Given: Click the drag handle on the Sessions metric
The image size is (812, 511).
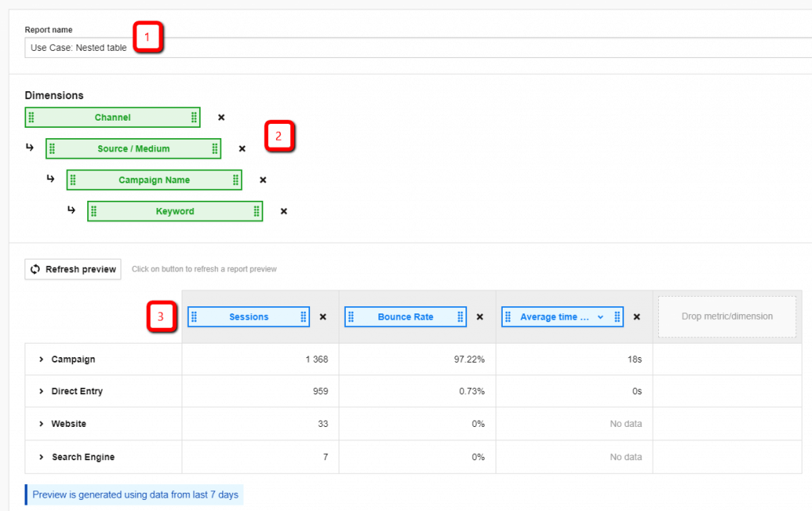Looking at the screenshot, I should (193, 316).
